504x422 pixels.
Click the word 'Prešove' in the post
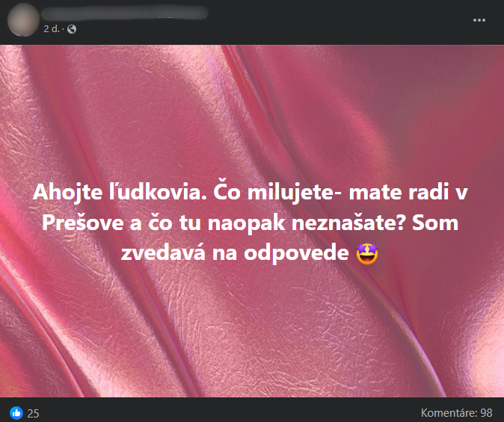coord(83,223)
